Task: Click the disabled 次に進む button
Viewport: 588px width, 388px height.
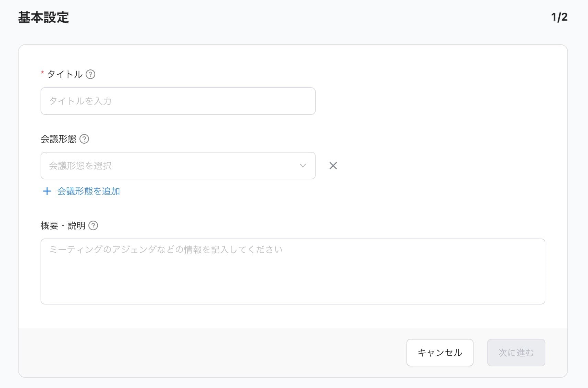Action: [516, 352]
